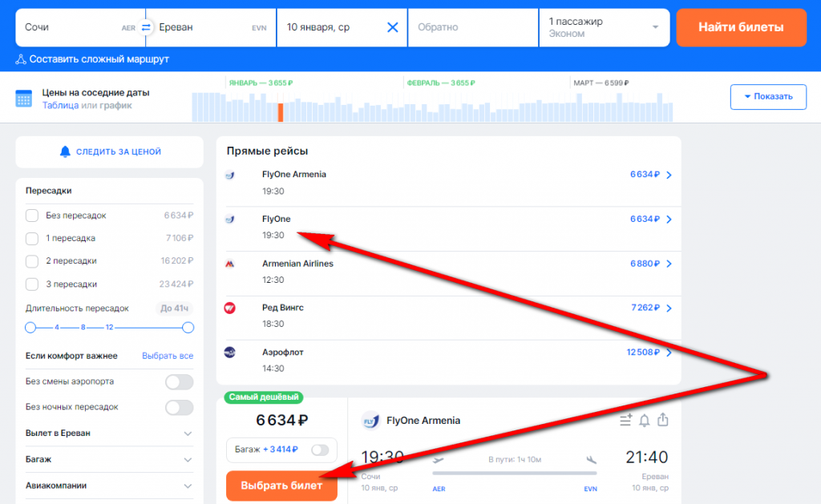Image resolution: width=821 pixels, height=504 pixels.
Task: Open график link for neighboring dates
Action: 115,106
